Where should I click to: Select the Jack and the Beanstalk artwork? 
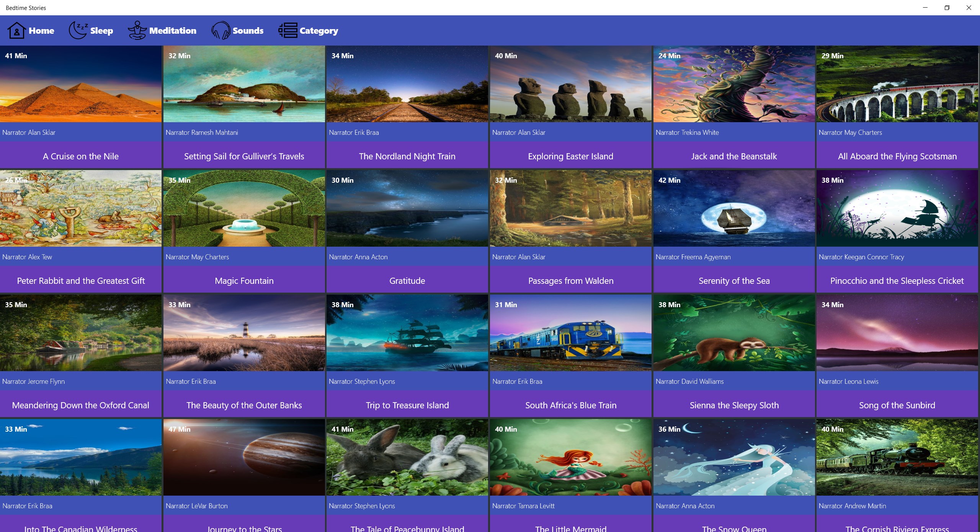pos(734,84)
